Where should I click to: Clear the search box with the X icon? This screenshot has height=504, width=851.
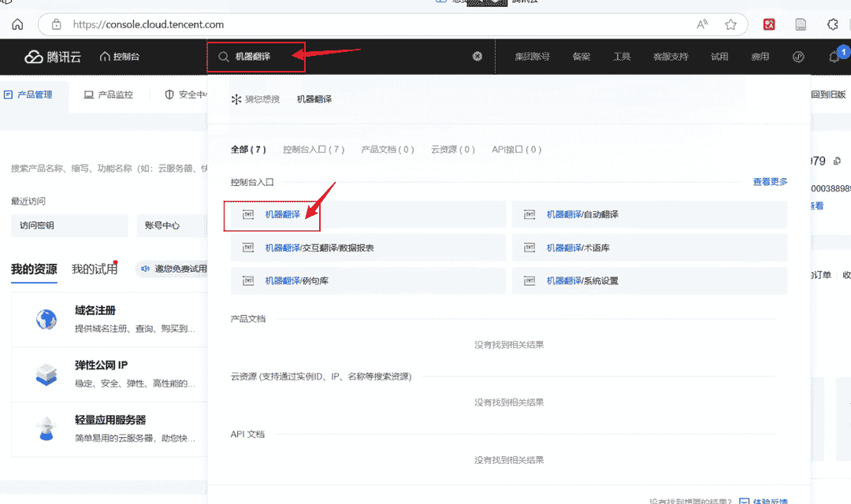coord(478,57)
